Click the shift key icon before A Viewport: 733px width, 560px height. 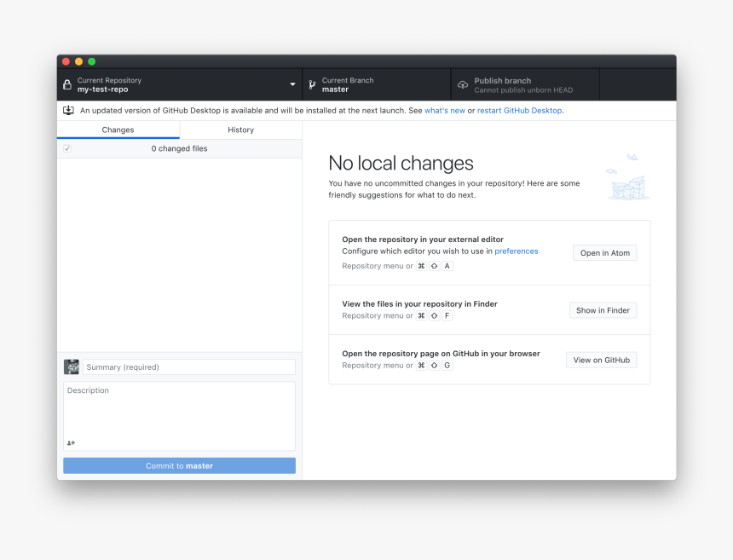point(435,266)
